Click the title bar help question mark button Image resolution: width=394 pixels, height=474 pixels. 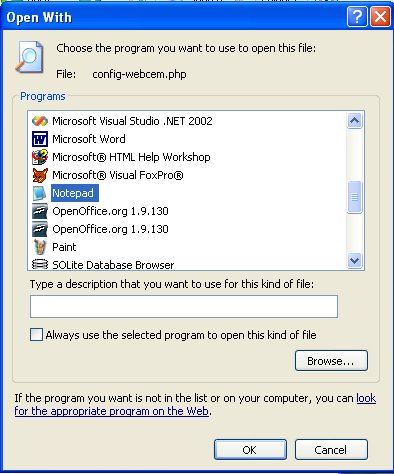(357, 17)
